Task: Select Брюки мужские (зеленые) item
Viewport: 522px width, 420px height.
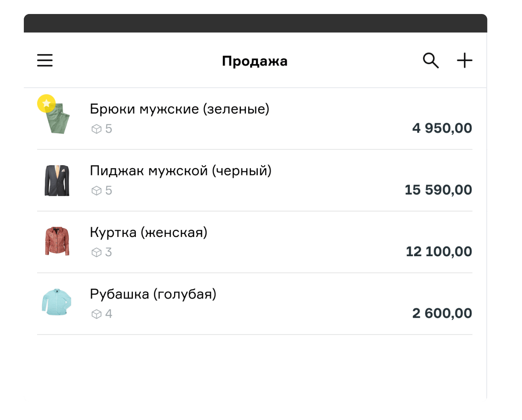Action: click(x=179, y=109)
